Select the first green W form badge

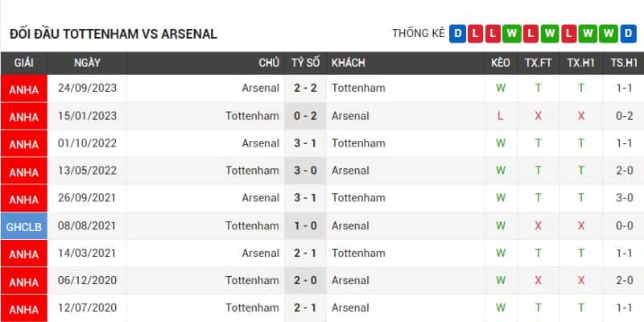pyautogui.click(x=513, y=34)
